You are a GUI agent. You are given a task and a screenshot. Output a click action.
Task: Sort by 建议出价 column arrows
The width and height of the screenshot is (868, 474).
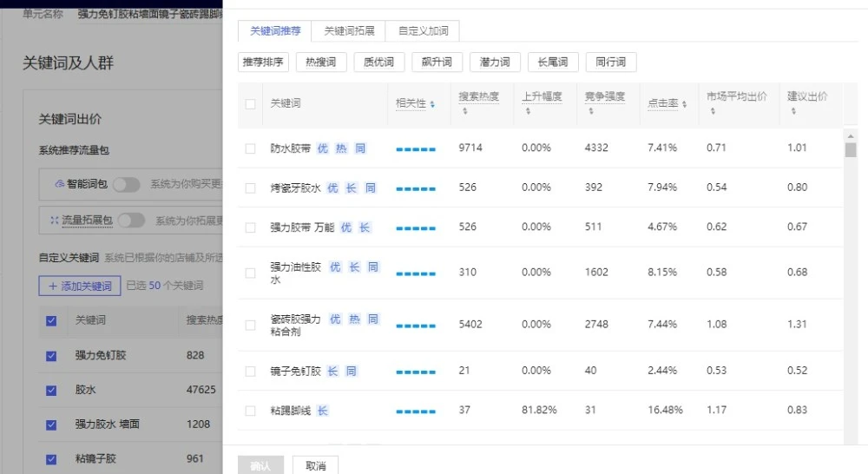(x=794, y=111)
